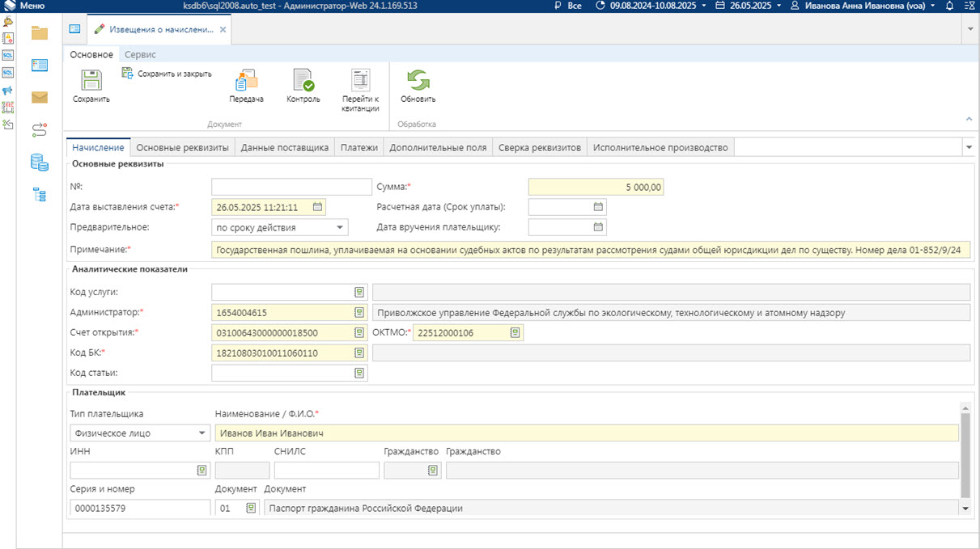Click the Серия и номер field
This screenshot has width=980, height=549.
(x=140, y=508)
